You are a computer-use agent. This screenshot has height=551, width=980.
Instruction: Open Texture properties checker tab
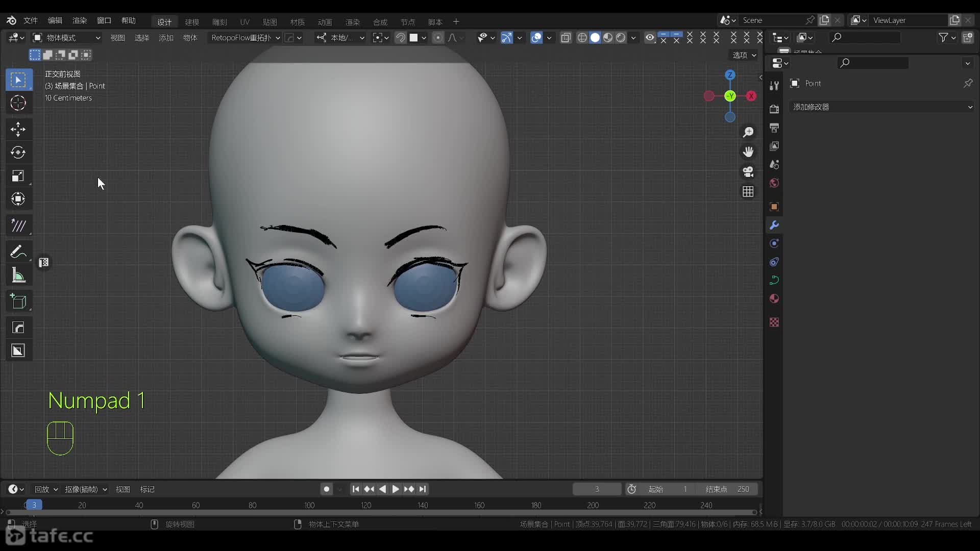[774, 322]
